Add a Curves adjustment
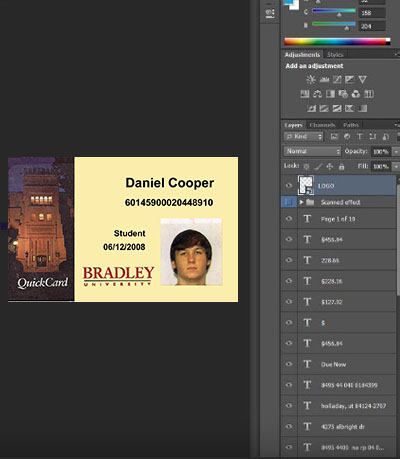Viewport: 400px width, 459px height. (x=337, y=79)
